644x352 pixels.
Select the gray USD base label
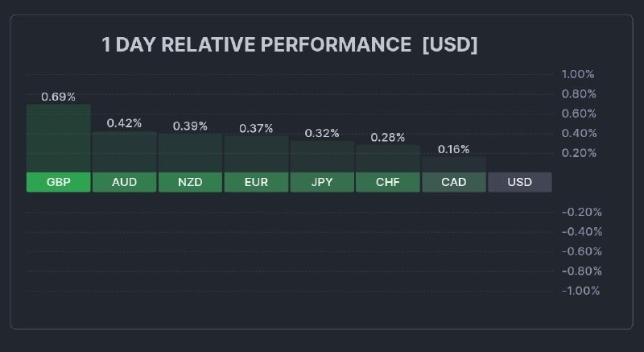pyautogui.click(x=520, y=182)
